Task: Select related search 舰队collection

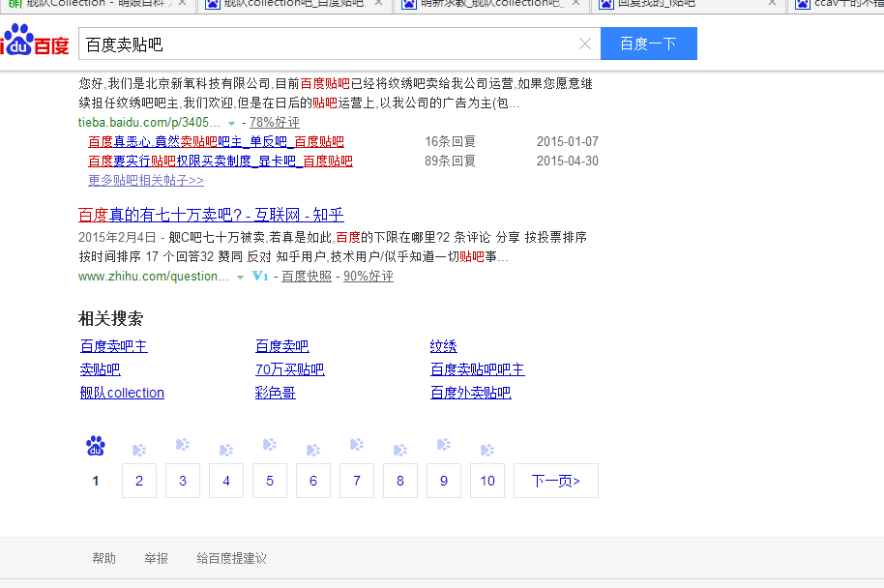Action: coord(122,393)
